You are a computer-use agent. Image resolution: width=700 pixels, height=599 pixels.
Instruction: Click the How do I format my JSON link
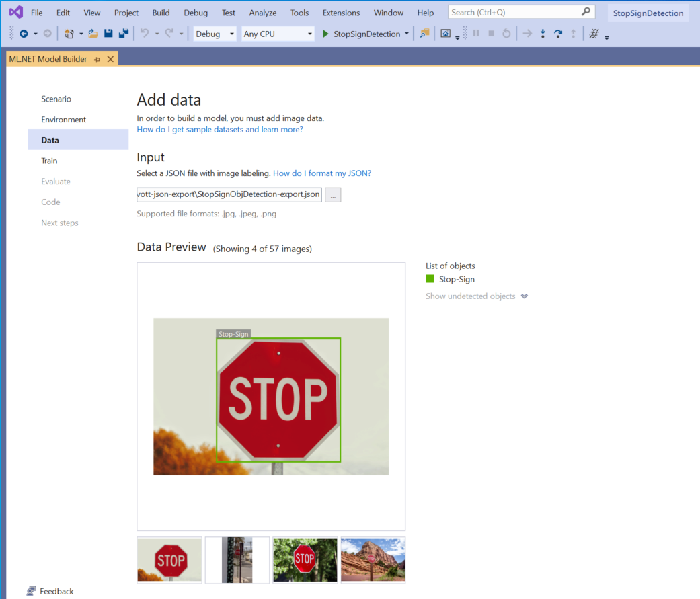pyautogui.click(x=322, y=173)
